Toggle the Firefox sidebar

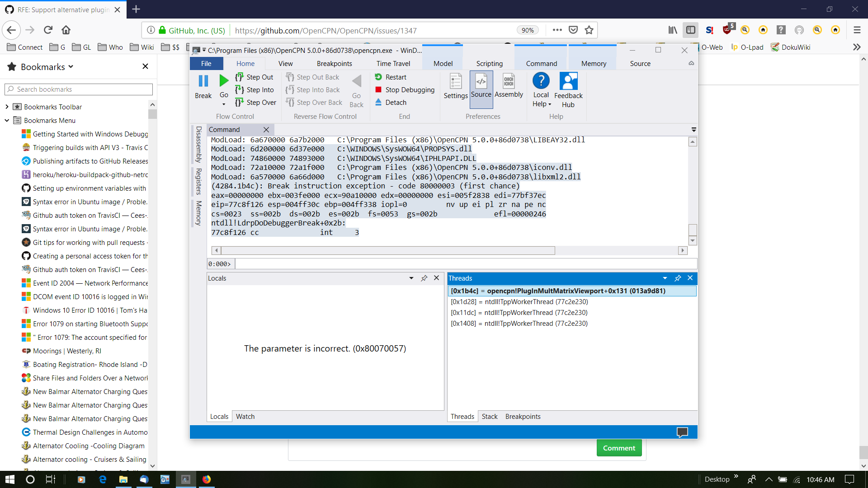tap(691, 30)
